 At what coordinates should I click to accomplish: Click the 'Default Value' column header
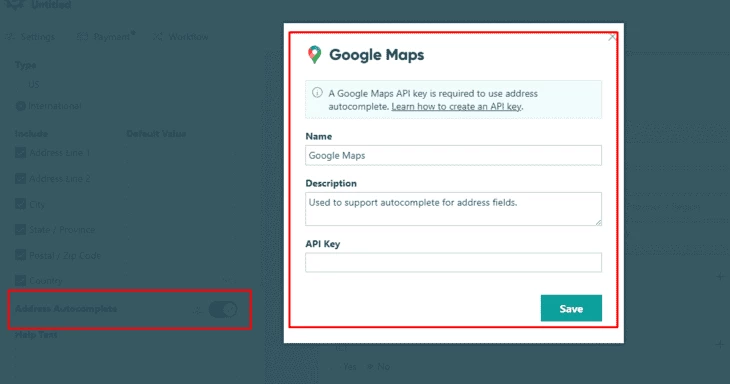pyautogui.click(x=156, y=134)
